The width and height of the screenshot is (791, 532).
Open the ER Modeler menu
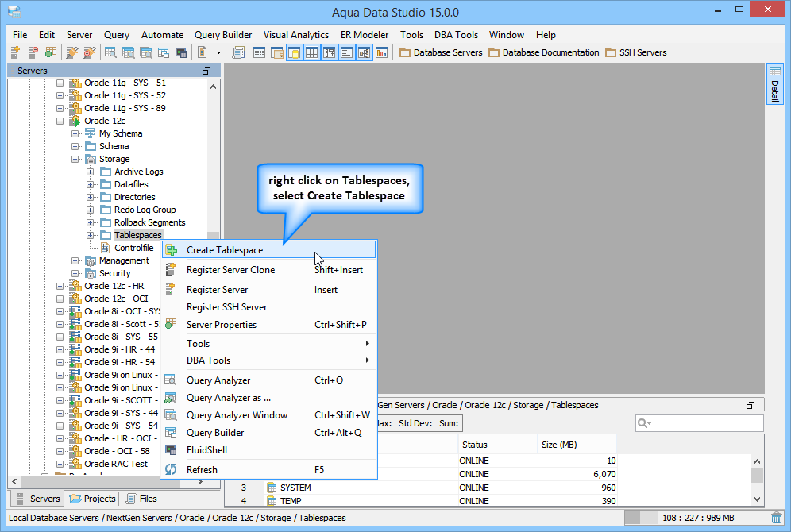coord(365,35)
